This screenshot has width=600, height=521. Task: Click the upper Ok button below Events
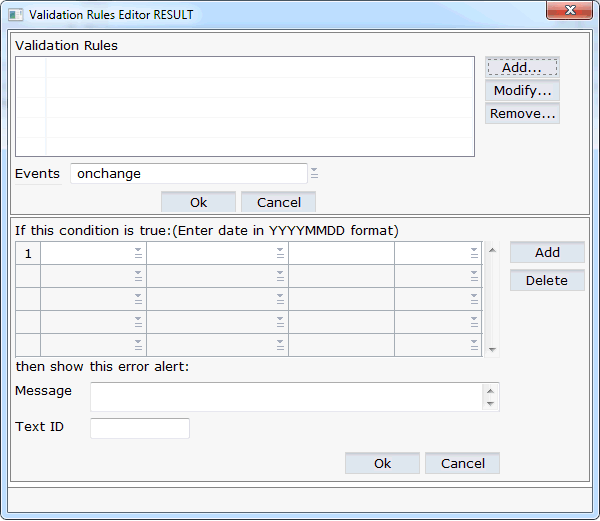pos(198,202)
